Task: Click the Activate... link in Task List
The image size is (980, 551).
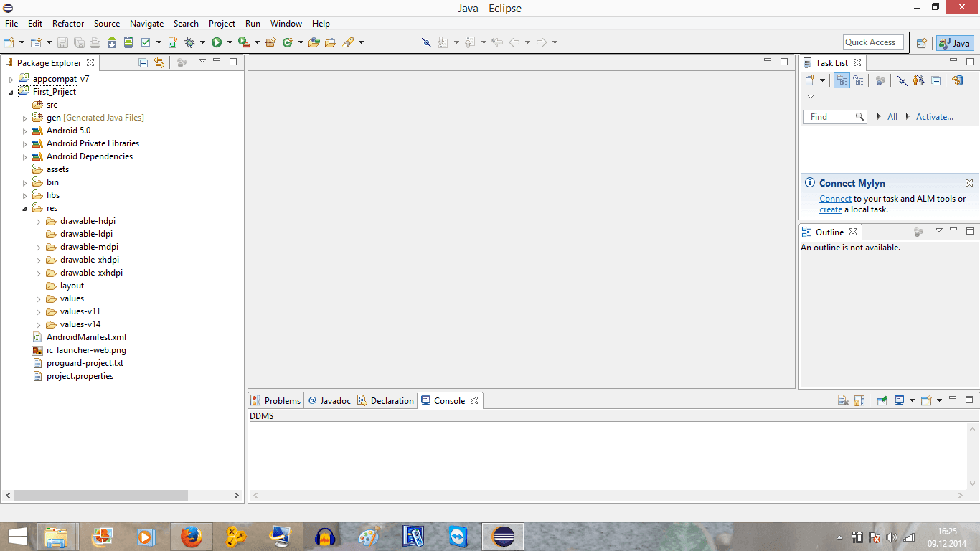Action: coord(935,117)
